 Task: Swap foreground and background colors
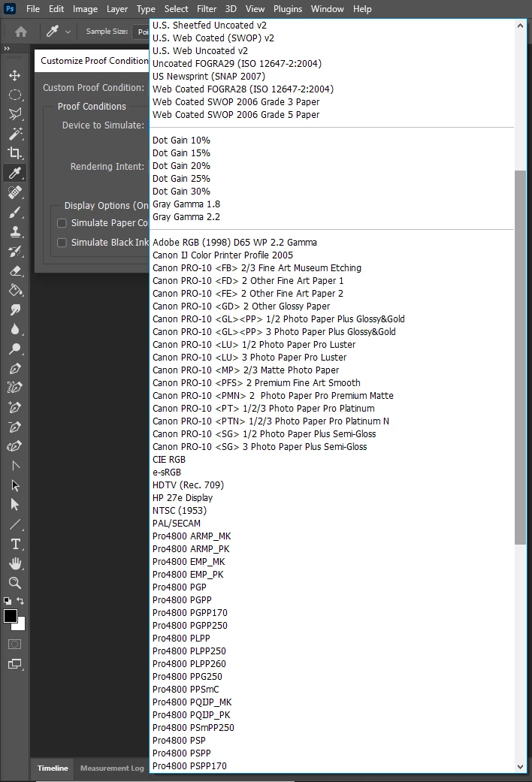pyautogui.click(x=20, y=601)
